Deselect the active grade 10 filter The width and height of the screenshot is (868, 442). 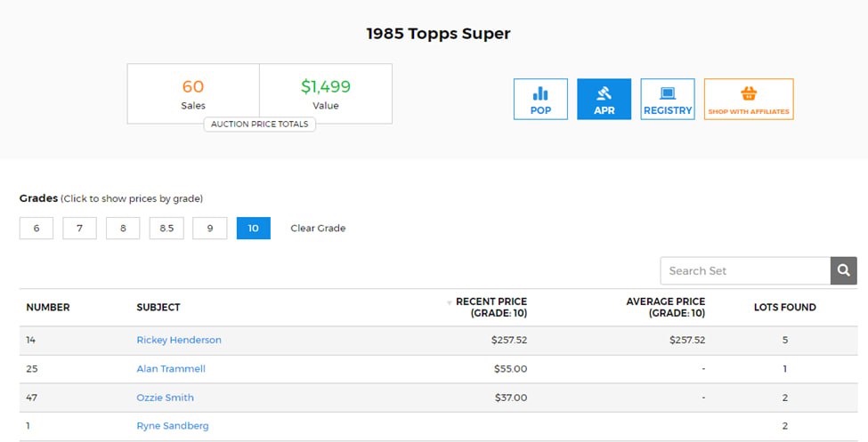(254, 228)
